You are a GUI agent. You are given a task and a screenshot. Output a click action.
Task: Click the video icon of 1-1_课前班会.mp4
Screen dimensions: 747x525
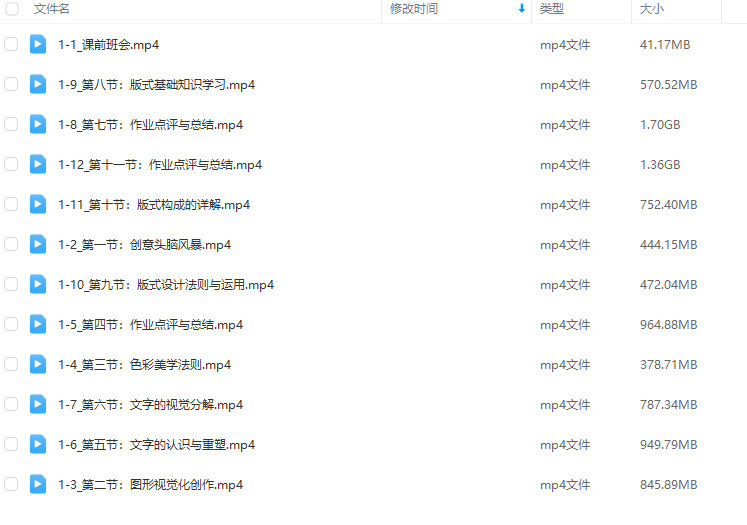click(38, 44)
